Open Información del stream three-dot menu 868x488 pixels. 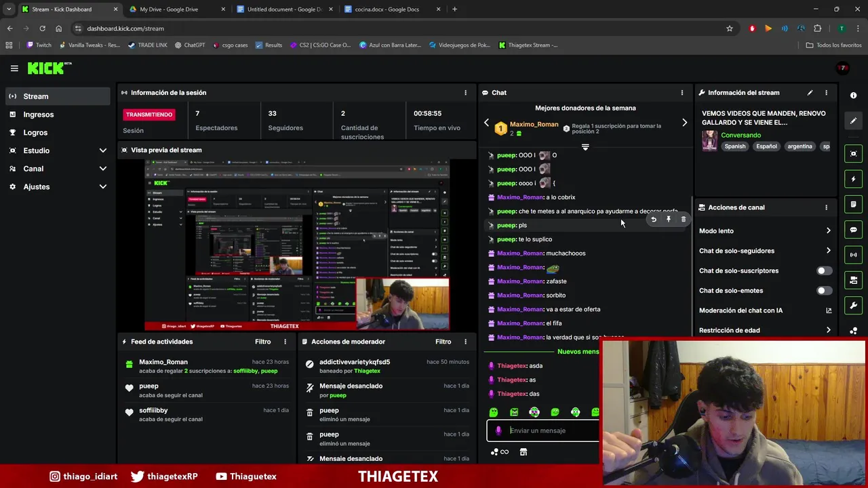click(x=826, y=93)
